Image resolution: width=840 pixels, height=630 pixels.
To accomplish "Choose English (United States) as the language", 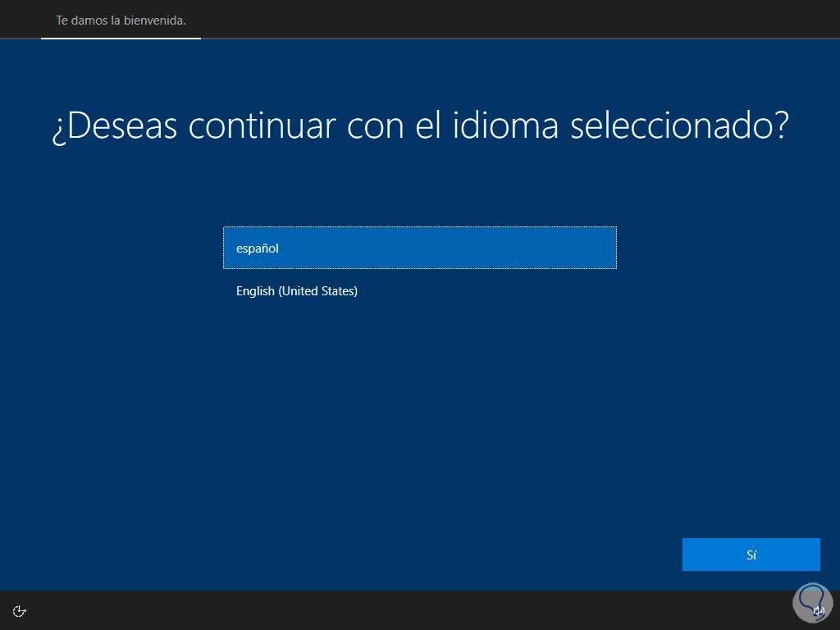I will click(x=297, y=291).
